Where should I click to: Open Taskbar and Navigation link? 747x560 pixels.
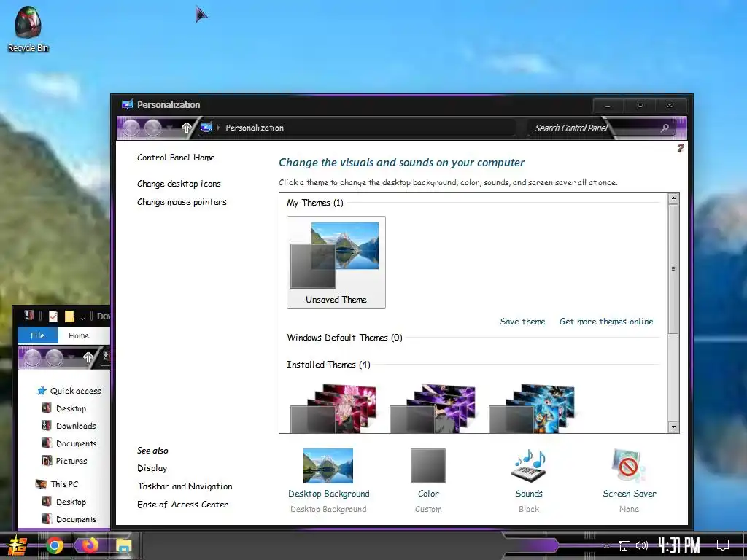185,486
